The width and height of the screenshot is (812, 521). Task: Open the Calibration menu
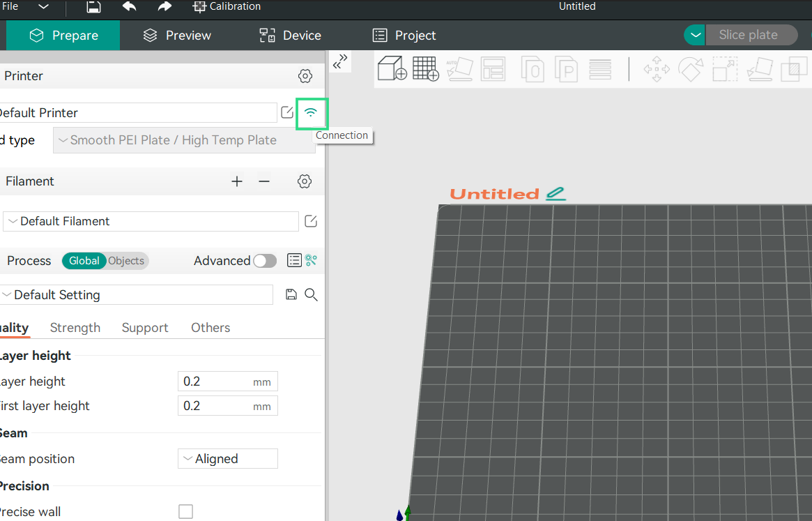227,7
